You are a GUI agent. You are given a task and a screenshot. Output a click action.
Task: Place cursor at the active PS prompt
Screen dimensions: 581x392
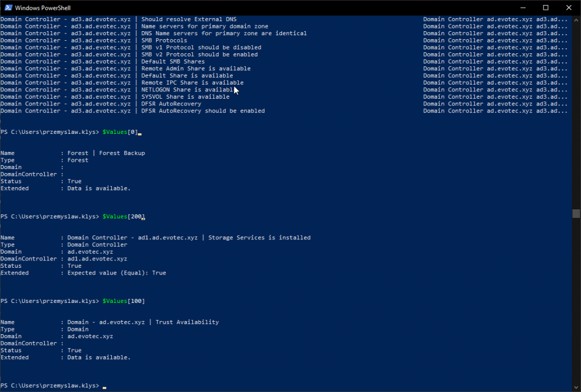105,385
